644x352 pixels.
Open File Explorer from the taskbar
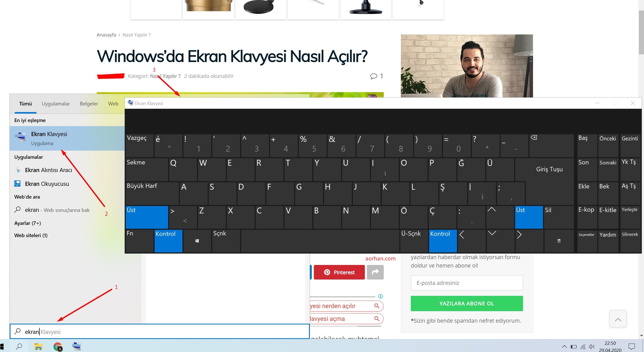click(38, 346)
